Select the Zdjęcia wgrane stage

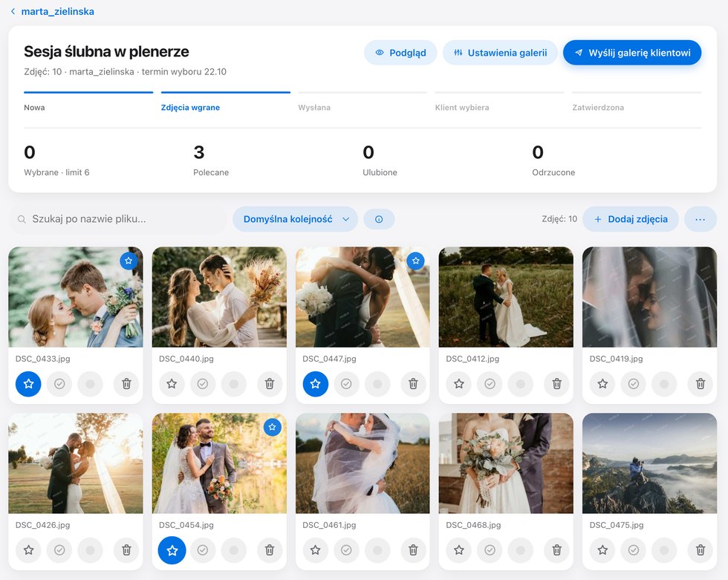pos(226,102)
